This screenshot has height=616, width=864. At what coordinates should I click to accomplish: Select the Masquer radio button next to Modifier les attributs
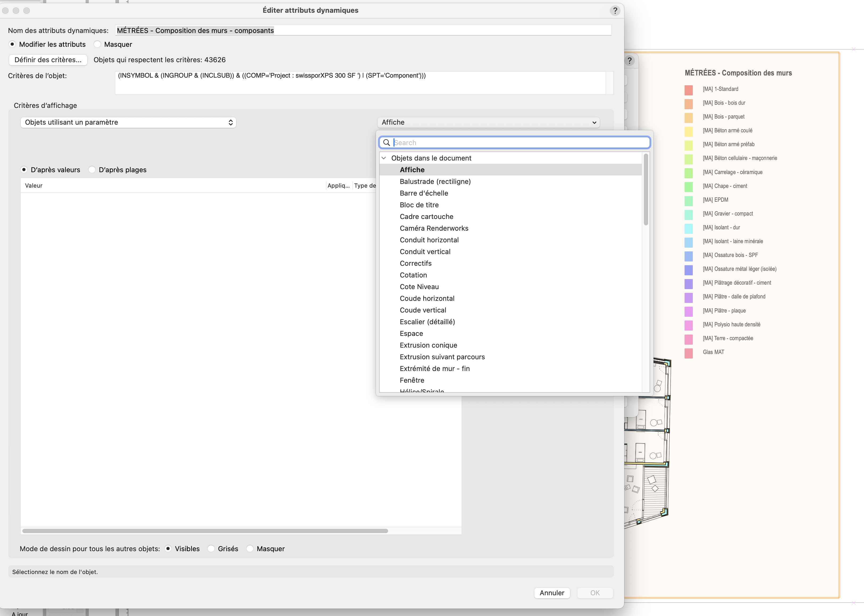[98, 44]
